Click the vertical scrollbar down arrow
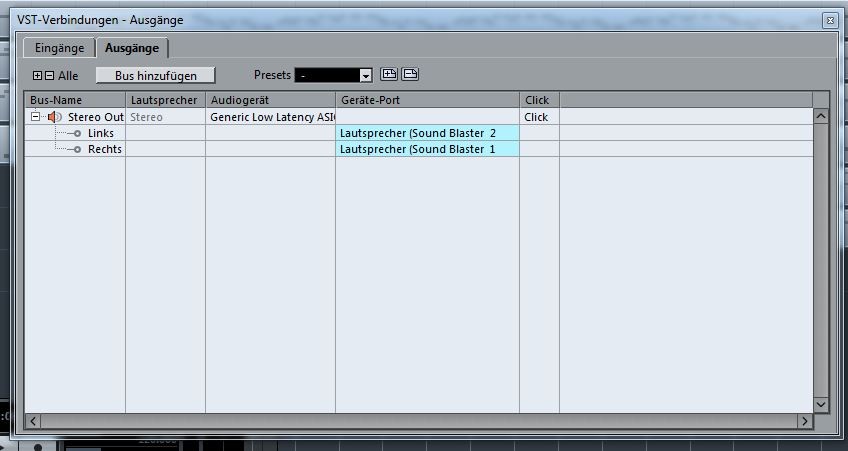The width and height of the screenshot is (848, 451). point(820,404)
